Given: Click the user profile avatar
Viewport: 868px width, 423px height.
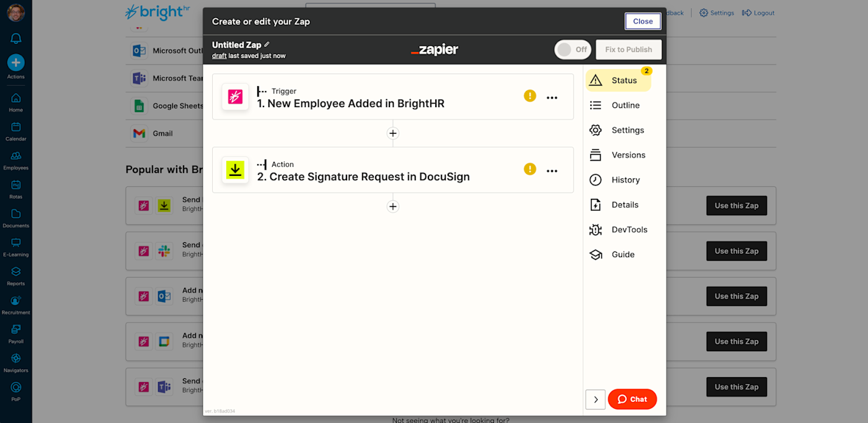Looking at the screenshot, I should coord(15,12).
